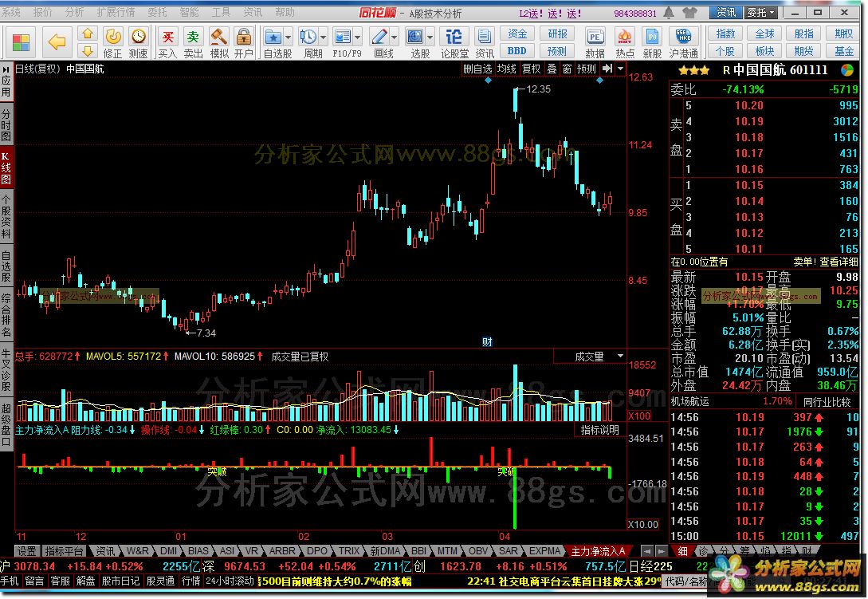Click the down arrow page icon
Screen dimensions: 868x599
87,51
